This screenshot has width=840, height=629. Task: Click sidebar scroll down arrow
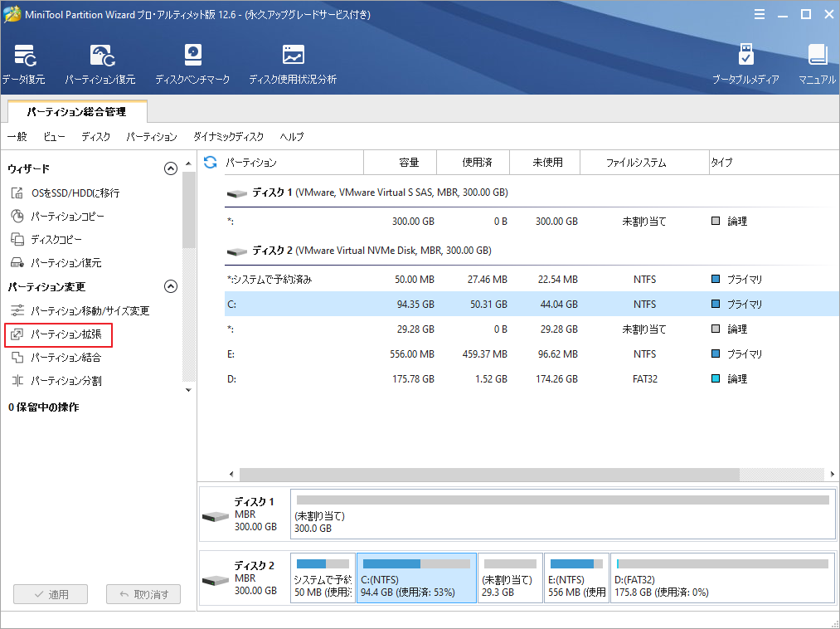[x=188, y=389]
